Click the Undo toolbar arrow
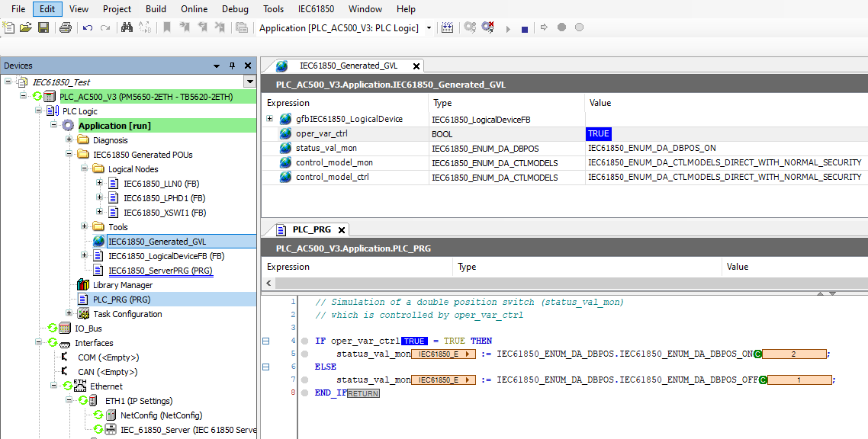This screenshot has height=439, width=868. click(x=88, y=27)
